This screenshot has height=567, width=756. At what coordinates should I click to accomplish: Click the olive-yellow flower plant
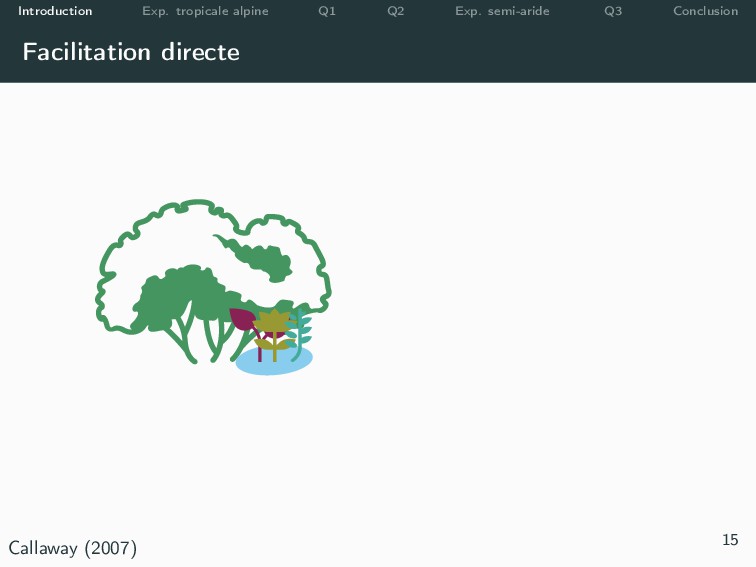pos(274,333)
